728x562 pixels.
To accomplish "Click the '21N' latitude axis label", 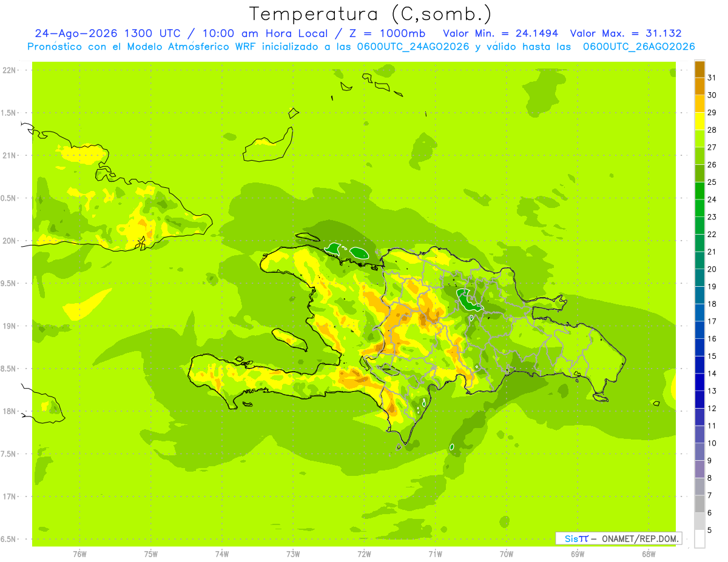I will click(9, 156).
